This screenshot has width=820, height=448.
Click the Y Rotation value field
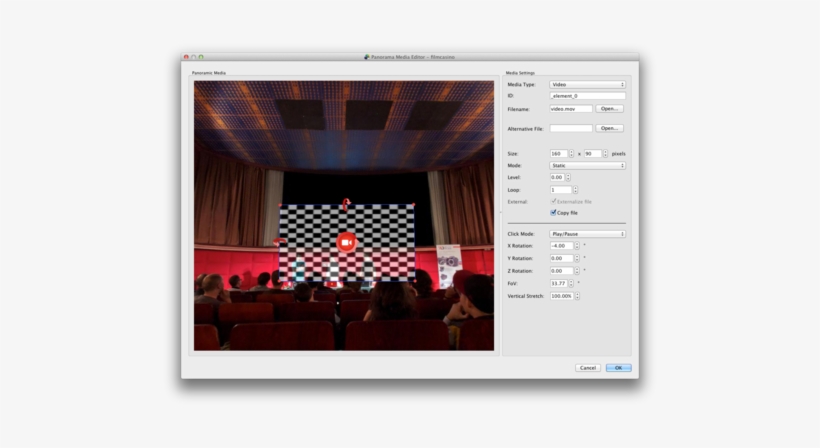pyautogui.click(x=562, y=258)
